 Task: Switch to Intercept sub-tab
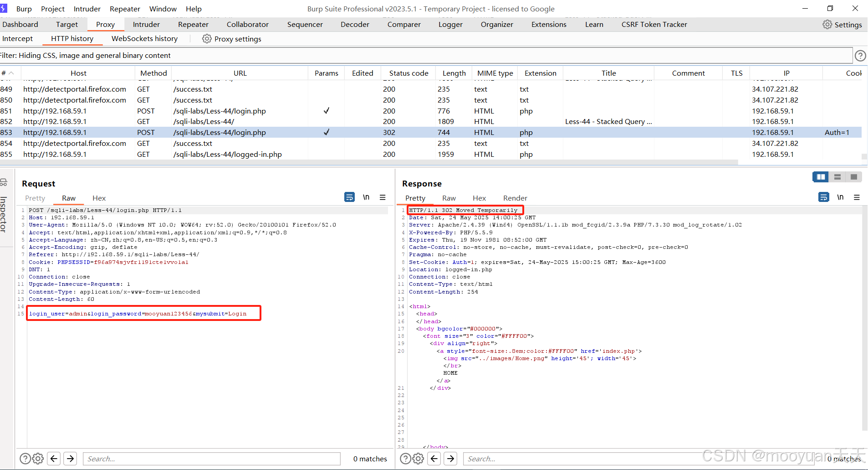tap(17, 39)
